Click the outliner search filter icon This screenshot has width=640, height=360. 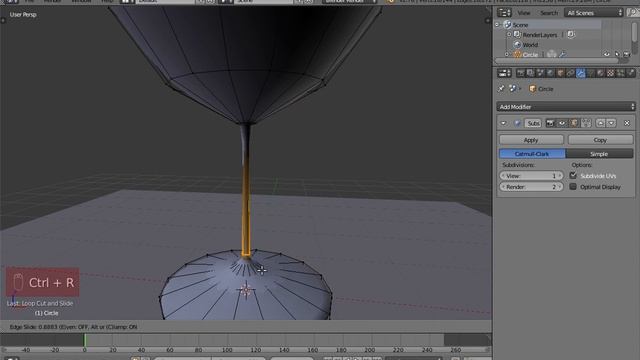tap(633, 13)
